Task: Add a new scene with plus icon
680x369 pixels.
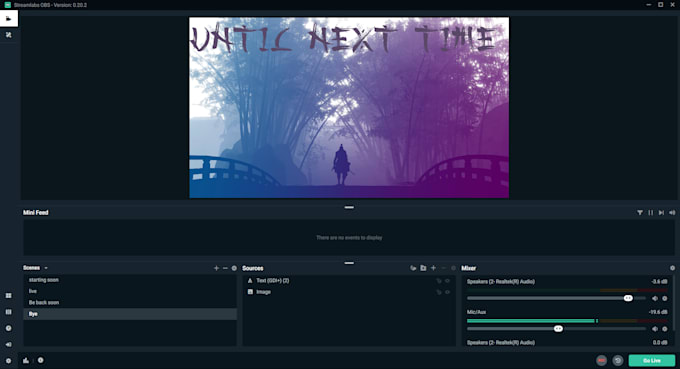Action: click(216, 268)
